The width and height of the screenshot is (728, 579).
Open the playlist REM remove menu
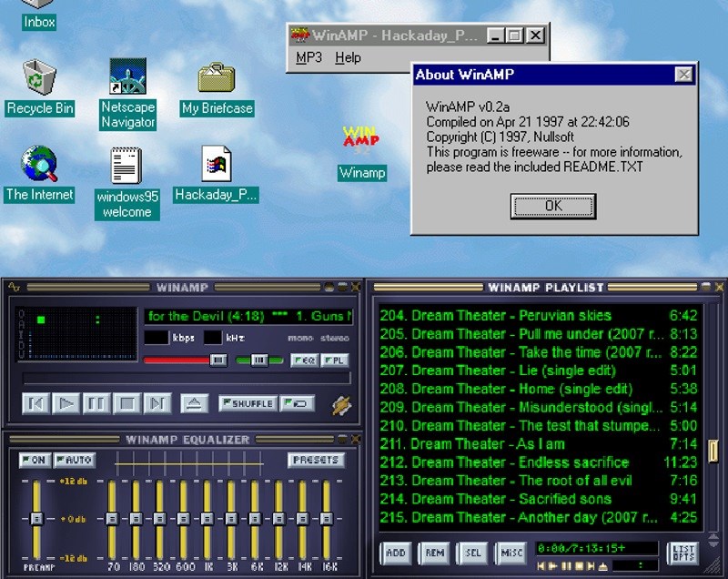tap(435, 553)
